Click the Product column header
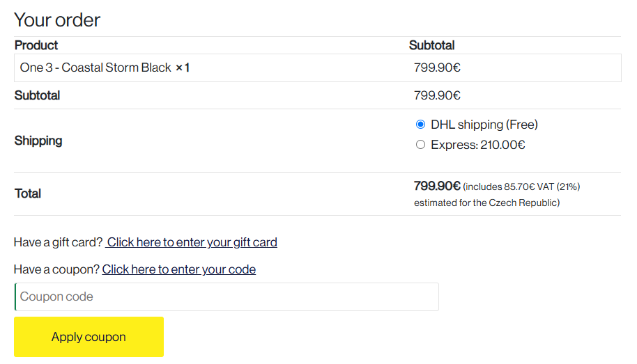The width and height of the screenshot is (637, 364). (36, 45)
